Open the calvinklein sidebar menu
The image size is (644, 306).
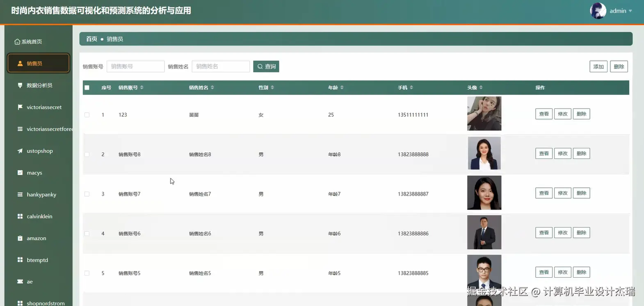click(39, 216)
